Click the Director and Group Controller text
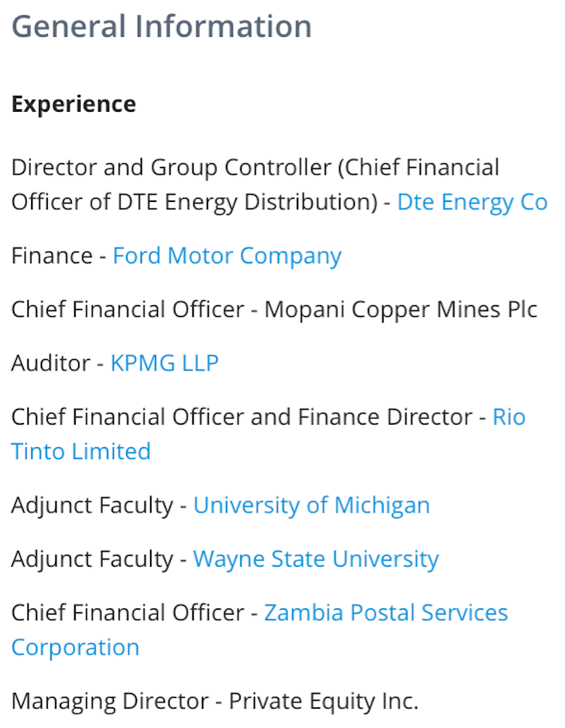565x728 pixels. tap(172, 168)
